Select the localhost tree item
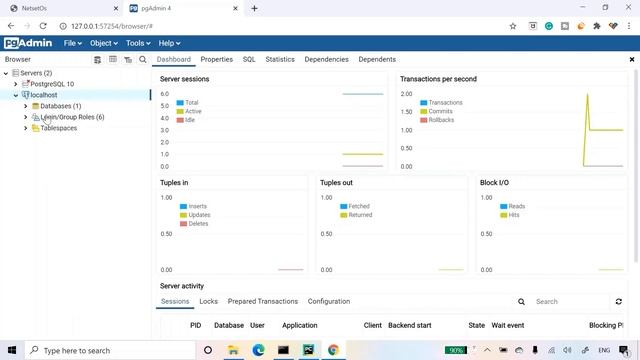Viewport: 640px width, 360px height. click(44, 95)
